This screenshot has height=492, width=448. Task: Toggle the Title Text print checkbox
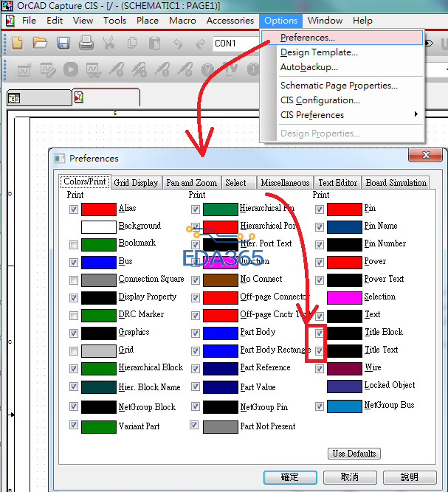pyautogui.click(x=320, y=351)
